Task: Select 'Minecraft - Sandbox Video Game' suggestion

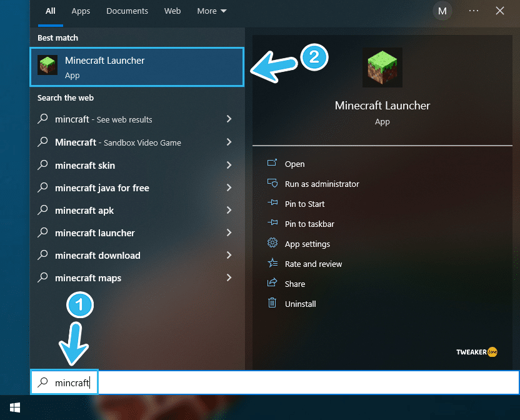Action: [137, 142]
